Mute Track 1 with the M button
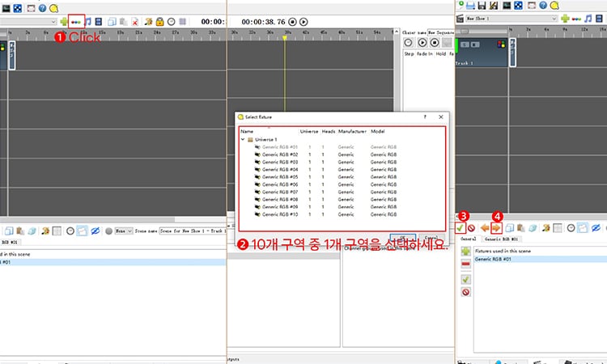 pyautogui.click(x=474, y=44)
